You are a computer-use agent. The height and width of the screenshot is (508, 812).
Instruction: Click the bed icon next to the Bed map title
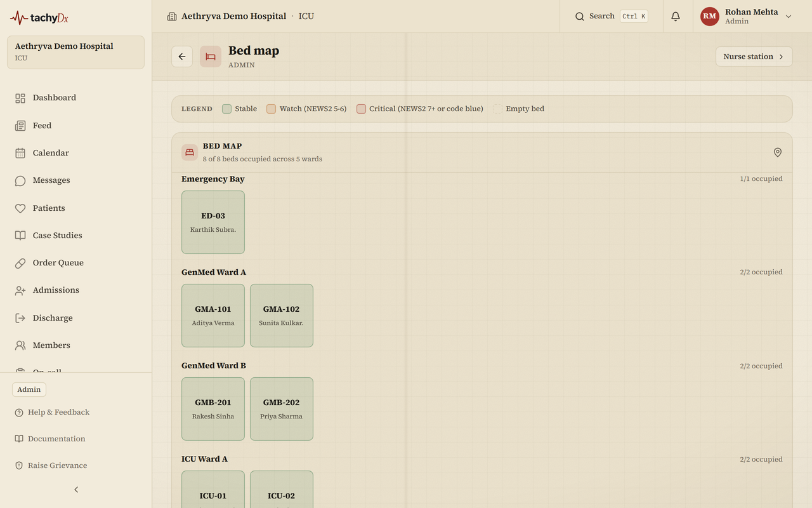coord(211,57)
